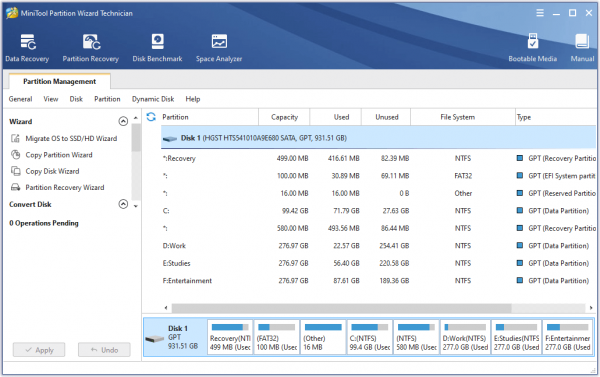
Task: Click type color square for C: partition
Action: (520, 211)
